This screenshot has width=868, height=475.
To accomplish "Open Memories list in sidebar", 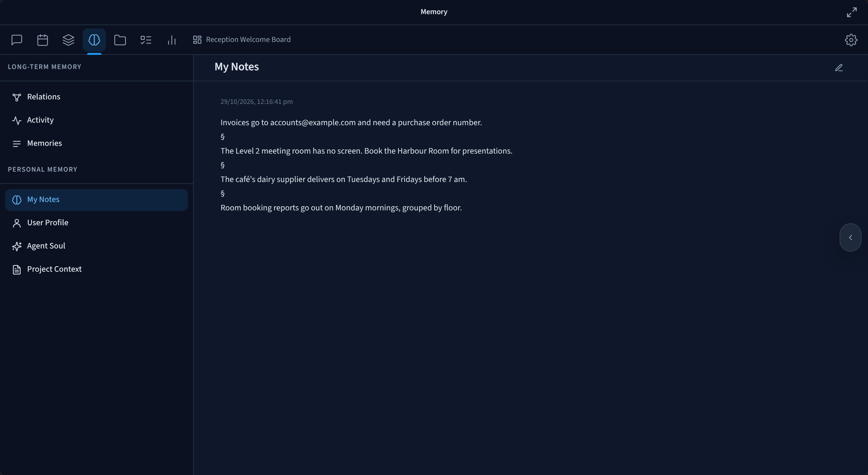I will click(x=96, y=143).
